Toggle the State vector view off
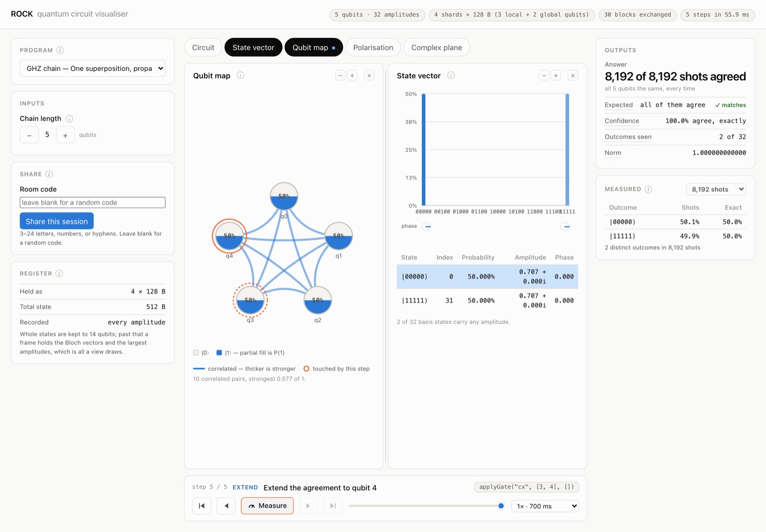The width and height of the screenshot is (766, 532). click(x=253, y=47)
